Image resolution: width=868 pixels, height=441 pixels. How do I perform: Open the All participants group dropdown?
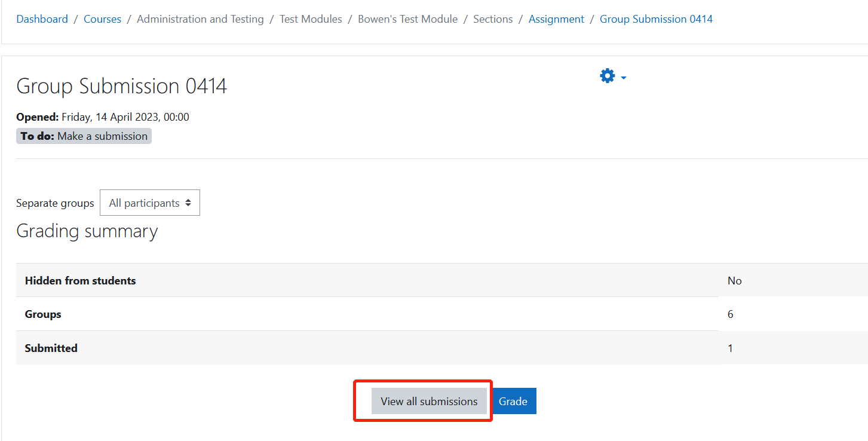150,203
